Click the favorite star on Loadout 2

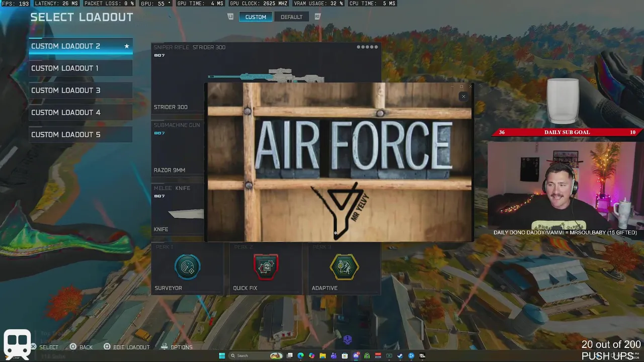[127, 46]
